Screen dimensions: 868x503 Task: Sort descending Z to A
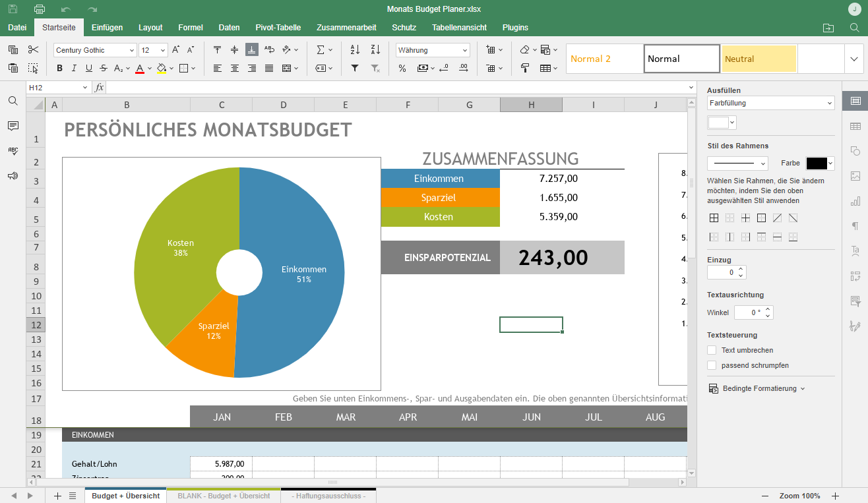(x=375, y=49)
